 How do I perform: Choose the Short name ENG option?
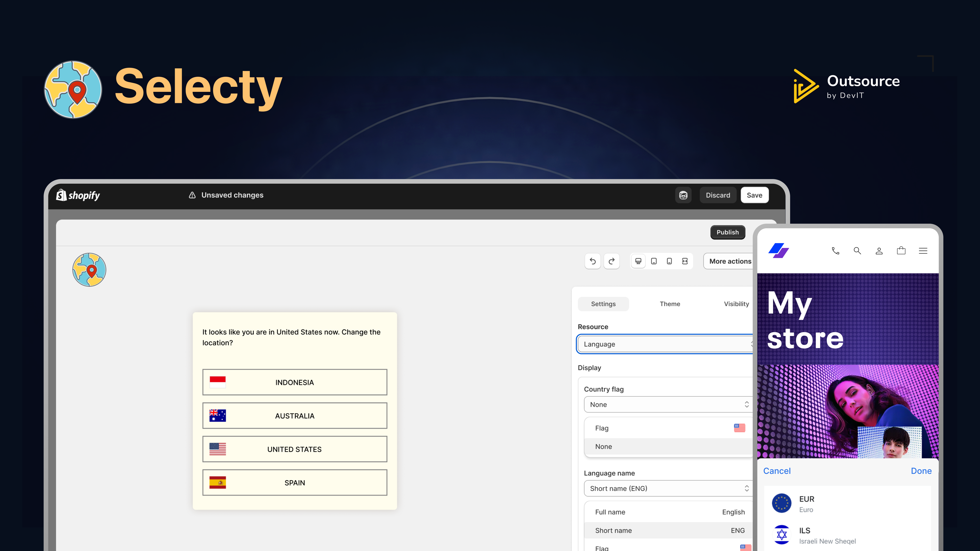pyautogui.click(x=669, y=531)
